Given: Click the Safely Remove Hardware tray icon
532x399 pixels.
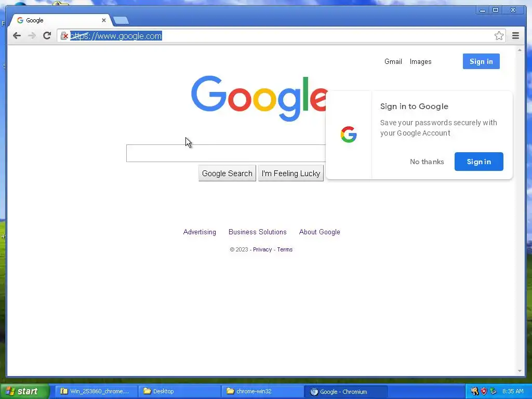Looking at the screenshot, I should point(493,391).
